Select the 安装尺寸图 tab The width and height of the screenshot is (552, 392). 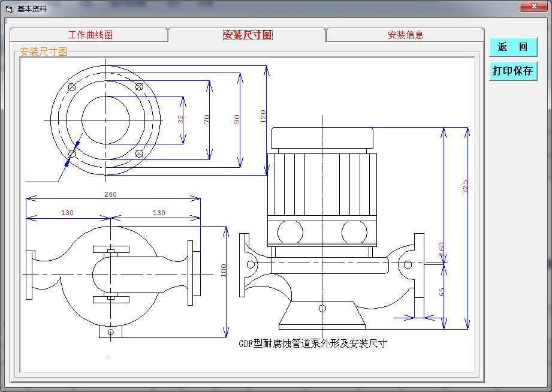tap(248, 35)
